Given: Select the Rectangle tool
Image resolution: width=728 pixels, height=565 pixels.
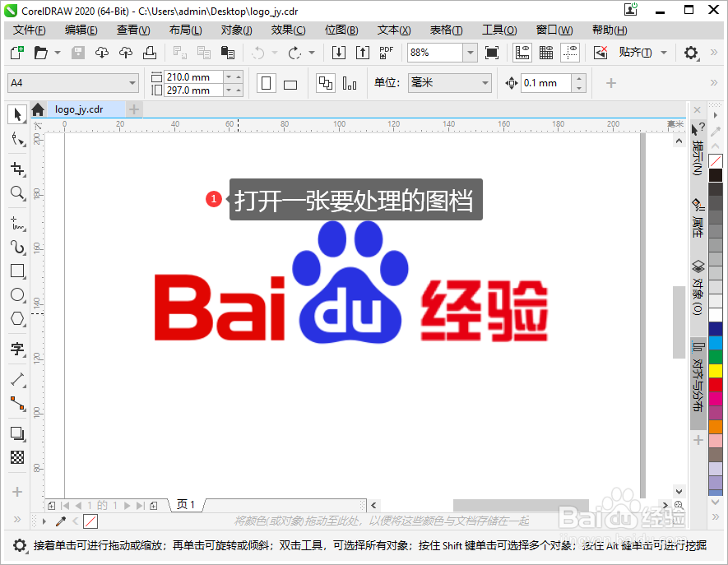Looking at the screenshot, I should pos(17,271).
